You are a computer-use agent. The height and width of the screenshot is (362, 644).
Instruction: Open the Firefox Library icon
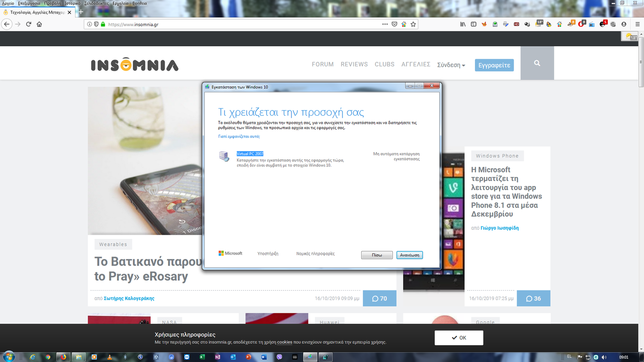(x=463, y=24)
